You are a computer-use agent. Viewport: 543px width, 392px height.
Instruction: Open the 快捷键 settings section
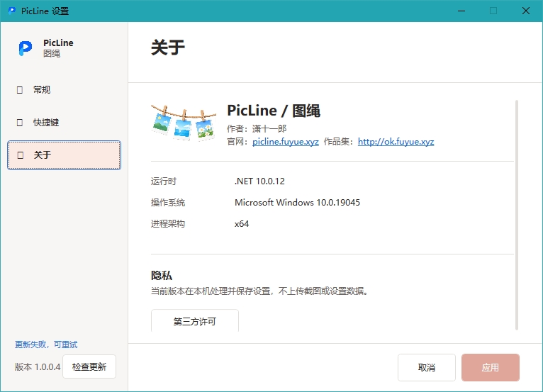tap(64, 123)
